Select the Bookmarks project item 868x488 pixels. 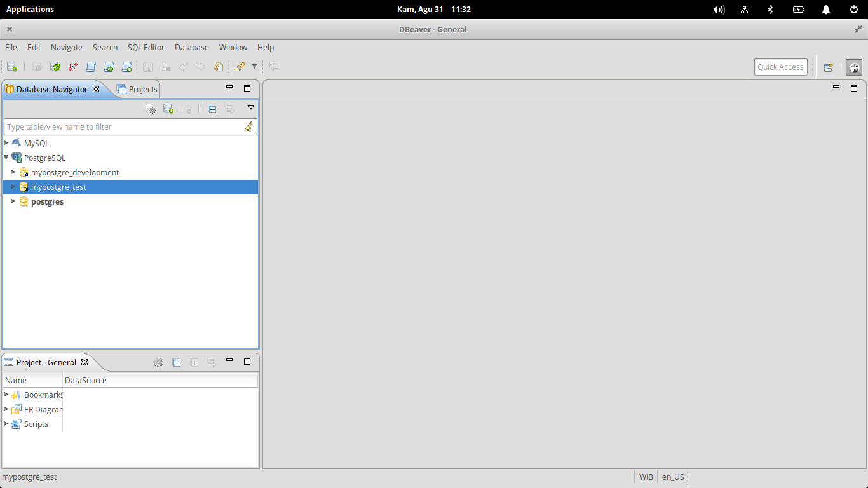(43, 395)
